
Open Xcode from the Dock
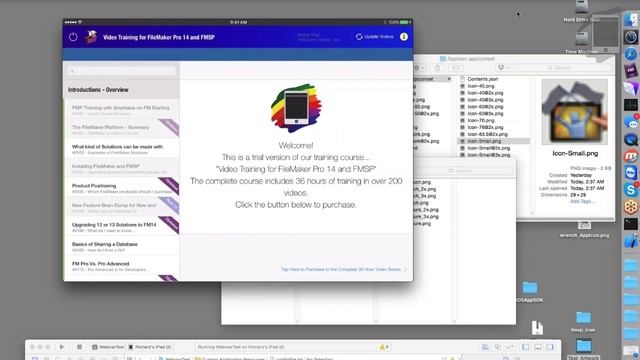click(631, 241)
